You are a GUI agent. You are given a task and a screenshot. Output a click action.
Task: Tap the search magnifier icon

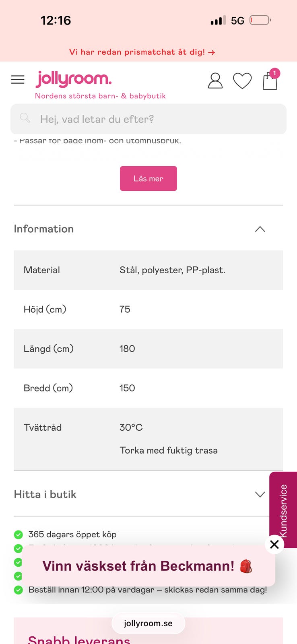click(x=25, y=118)
